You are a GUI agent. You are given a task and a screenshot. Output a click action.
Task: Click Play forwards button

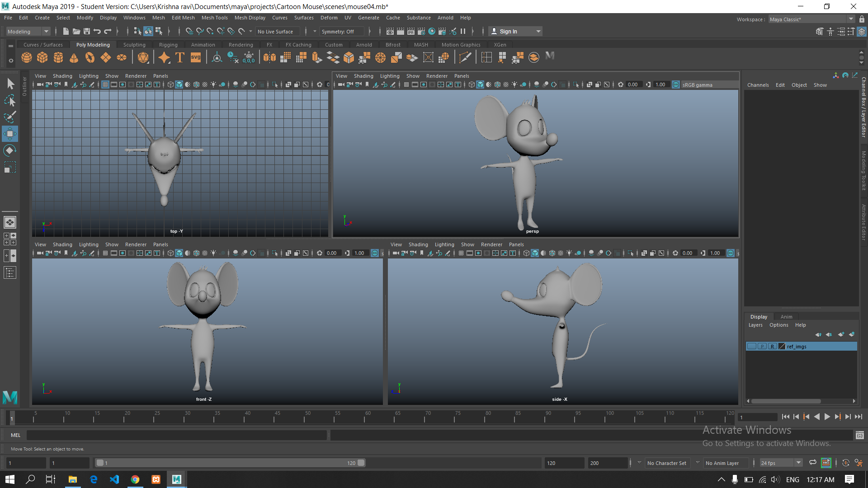pyautogui.click(x=827, y=417)
